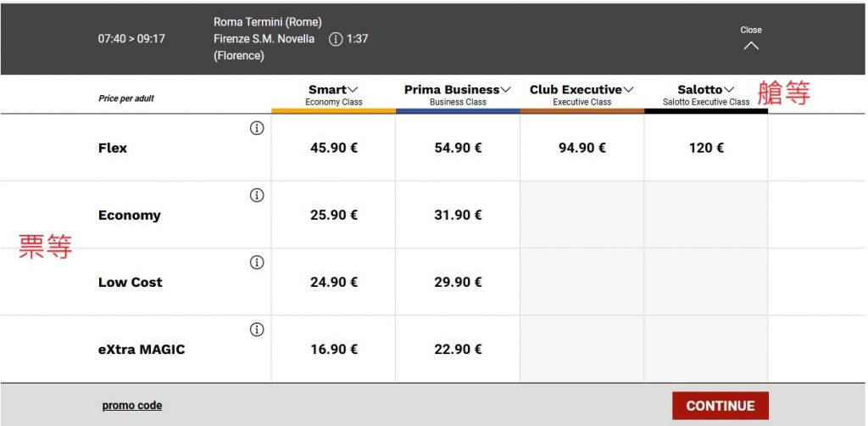Image resolution: width=868 pixels, height=426 pixels.
Task: Open info icon for eXtra MAGIC fare
Action: [x=257, y=330]
